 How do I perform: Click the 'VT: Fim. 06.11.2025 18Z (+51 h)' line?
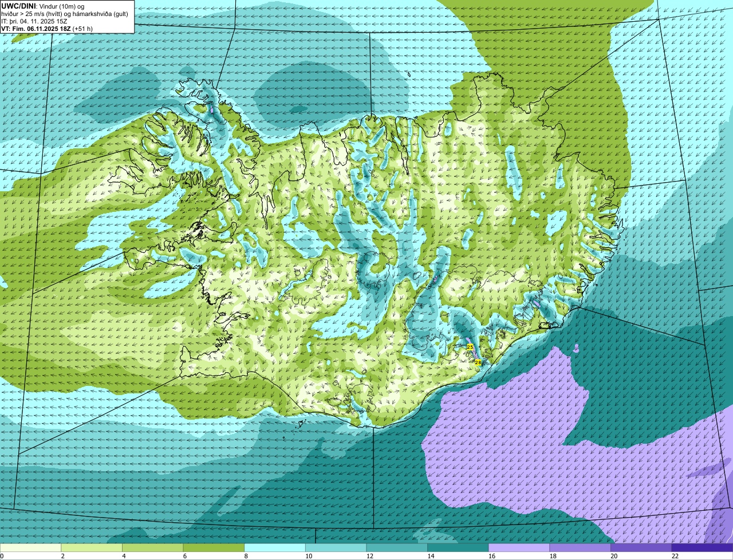(47, 29)
